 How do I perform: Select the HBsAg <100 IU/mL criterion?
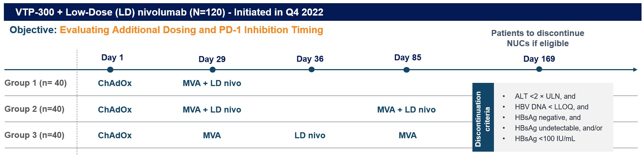545,139
